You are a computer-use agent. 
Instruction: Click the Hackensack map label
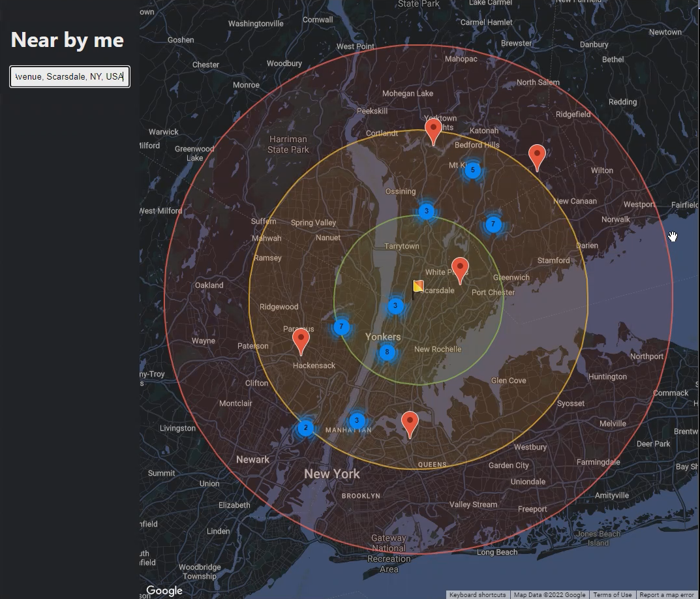coord(314,365)
